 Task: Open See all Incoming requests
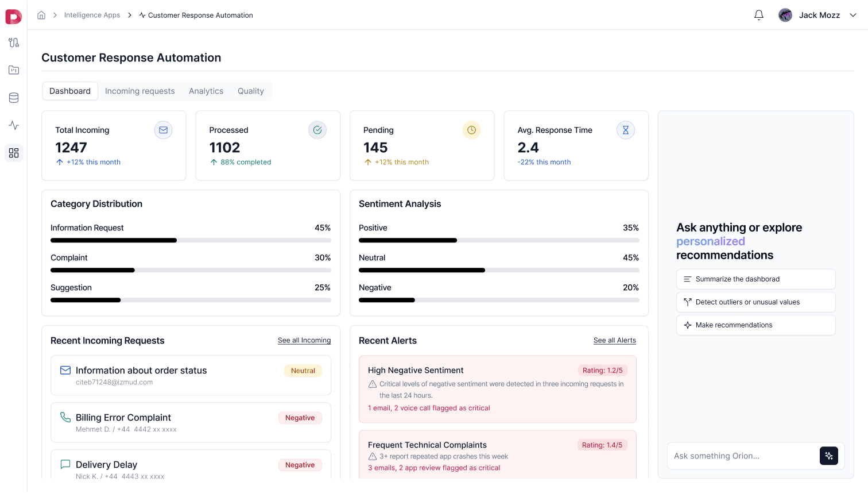pyautogui.click(x=304, y=340)
